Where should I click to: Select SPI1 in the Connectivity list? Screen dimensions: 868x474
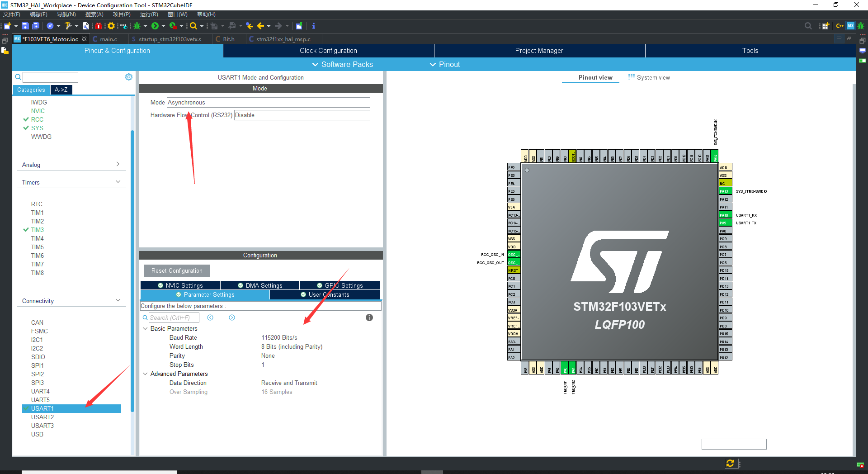click(38, 365)
